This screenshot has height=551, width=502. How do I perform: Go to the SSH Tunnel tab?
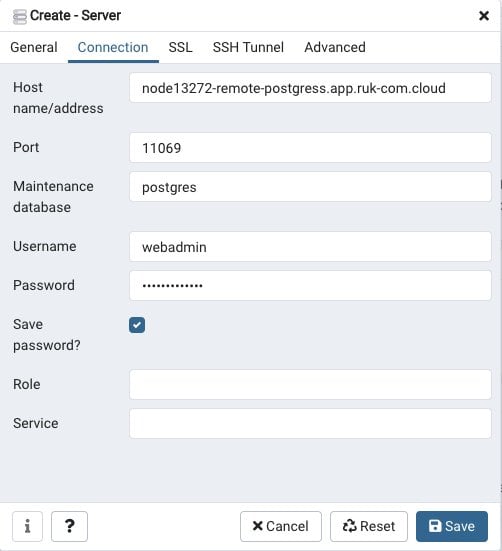(x=248, y=47)
